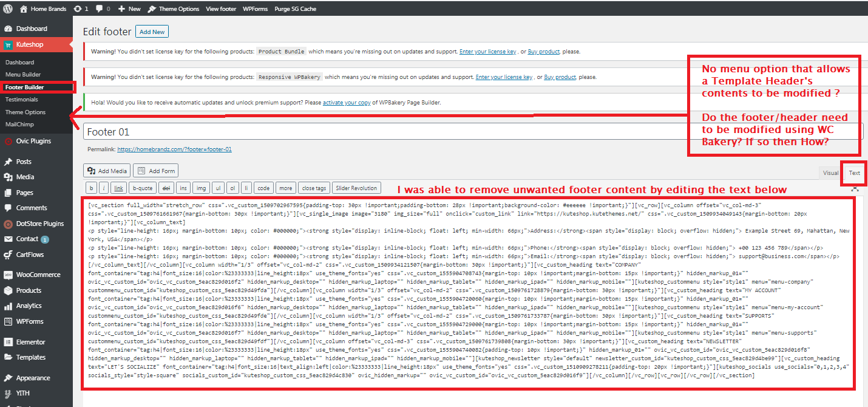868x407 pixels.
Task: Click the more quicktag button
Action: (286, 188)
